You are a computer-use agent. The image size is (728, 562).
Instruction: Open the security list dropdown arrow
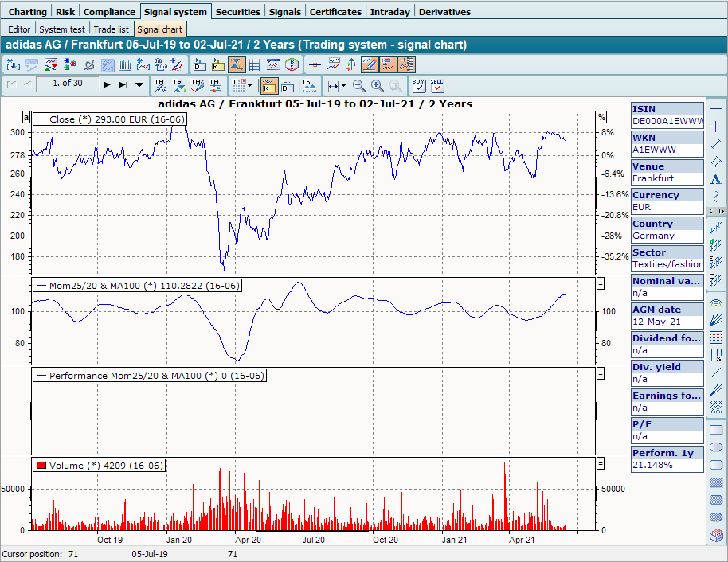point(139,84)
